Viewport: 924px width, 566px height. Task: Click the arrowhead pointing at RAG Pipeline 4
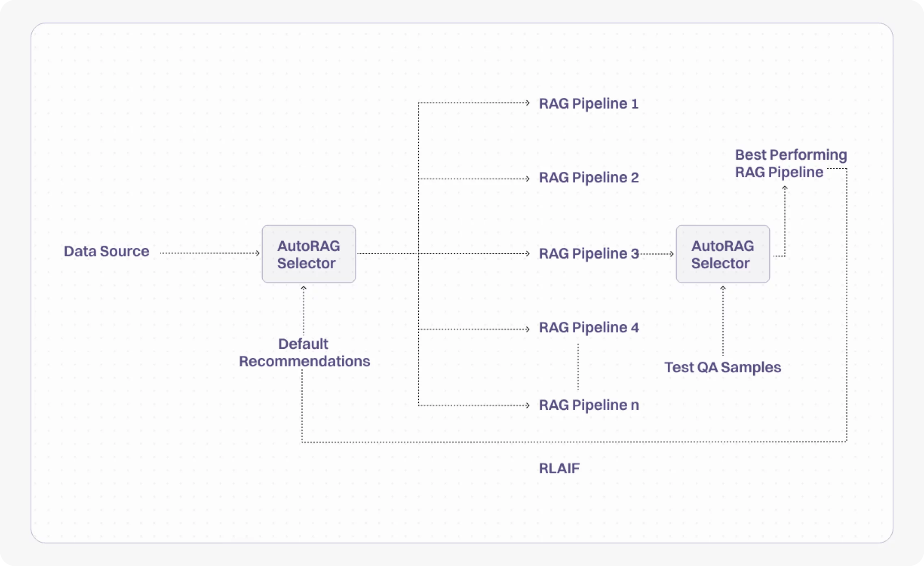coord(528,329)
